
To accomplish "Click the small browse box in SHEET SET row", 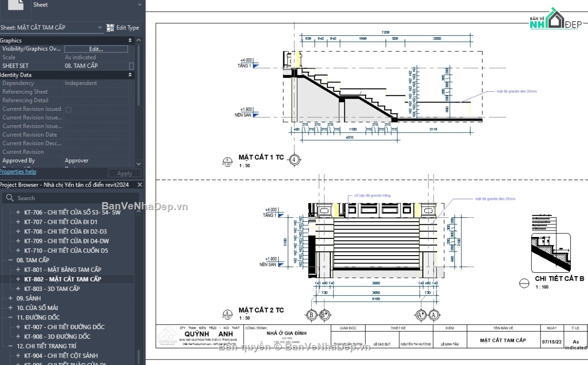I will [131, 66].
